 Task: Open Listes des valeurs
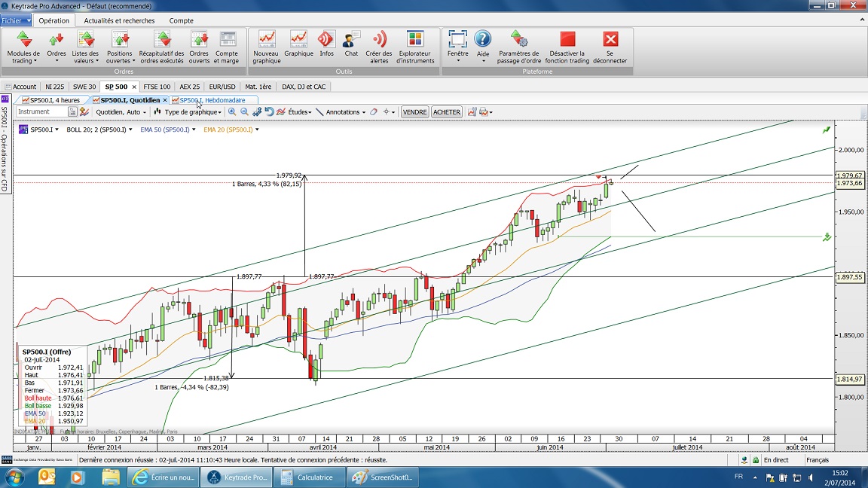click(x=85, y=47)
